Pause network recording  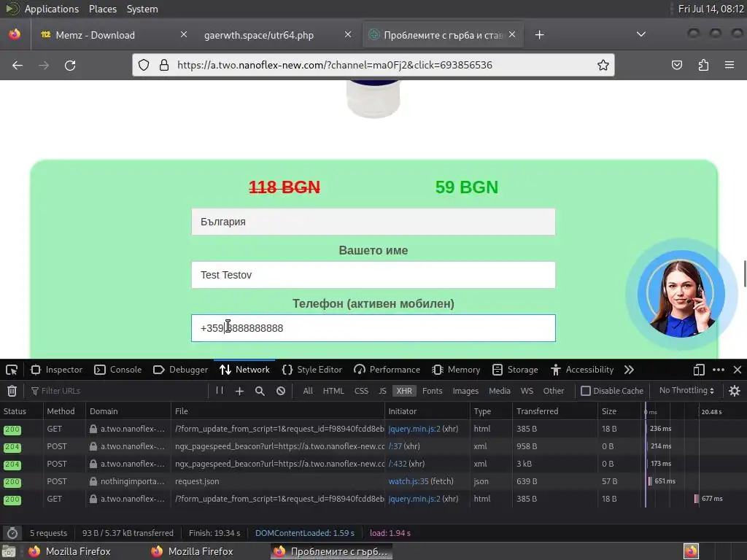220,391
